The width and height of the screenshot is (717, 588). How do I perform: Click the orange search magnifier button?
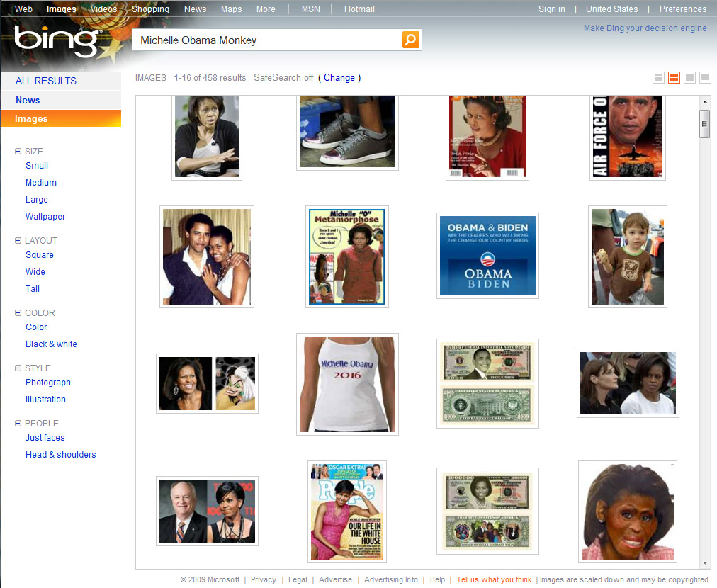(x=411, y=40)
